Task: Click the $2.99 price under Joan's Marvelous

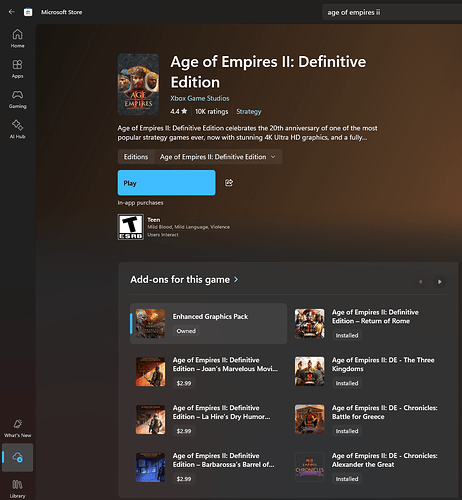Action: coord(184,383)
